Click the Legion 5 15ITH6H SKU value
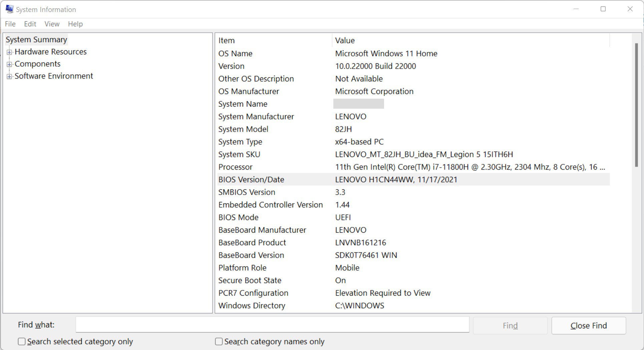Viewport: 644px width, 350px height. pyautogui.click(x=424, y=154)
